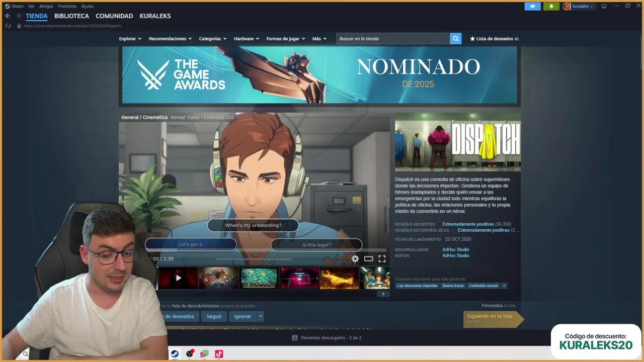Go back with the browser back arrow

pos(8,16)
